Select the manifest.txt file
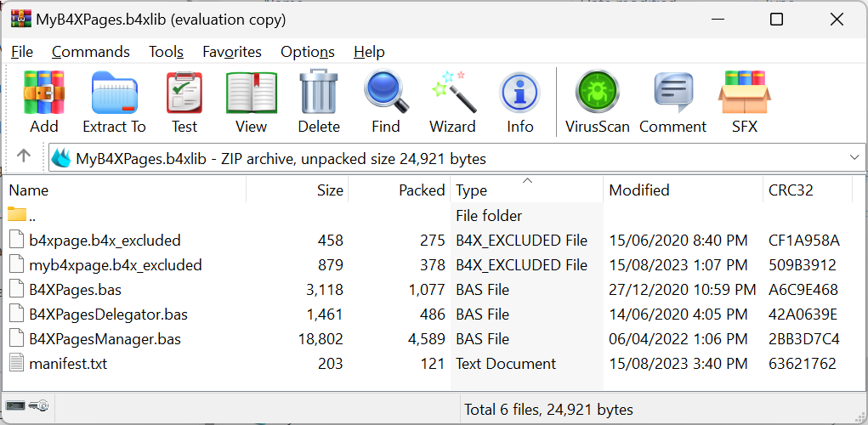Screen dimensions: 868x425 pyautogui.click(x=67, y=364)
